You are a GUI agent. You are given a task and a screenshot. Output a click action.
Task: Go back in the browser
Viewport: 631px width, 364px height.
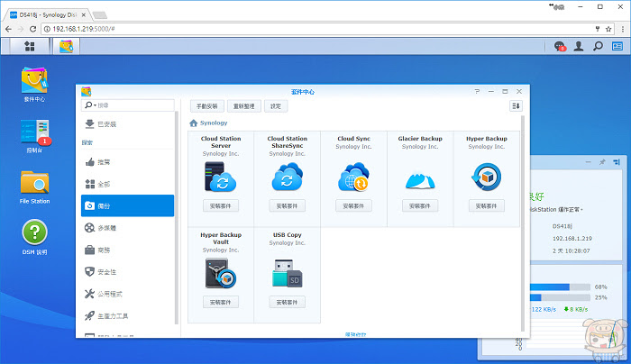pyautogui.click(x=8, y=29)
